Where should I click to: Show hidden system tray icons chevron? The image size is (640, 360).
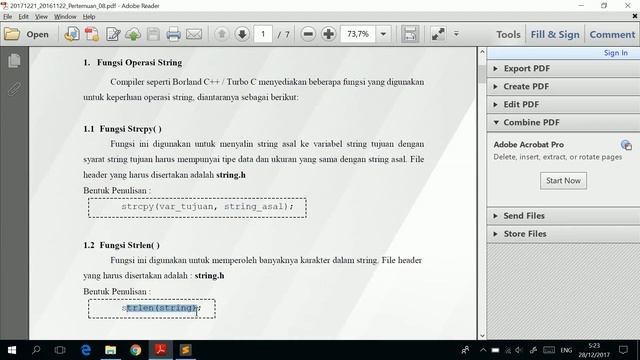[x=483, y=350]
